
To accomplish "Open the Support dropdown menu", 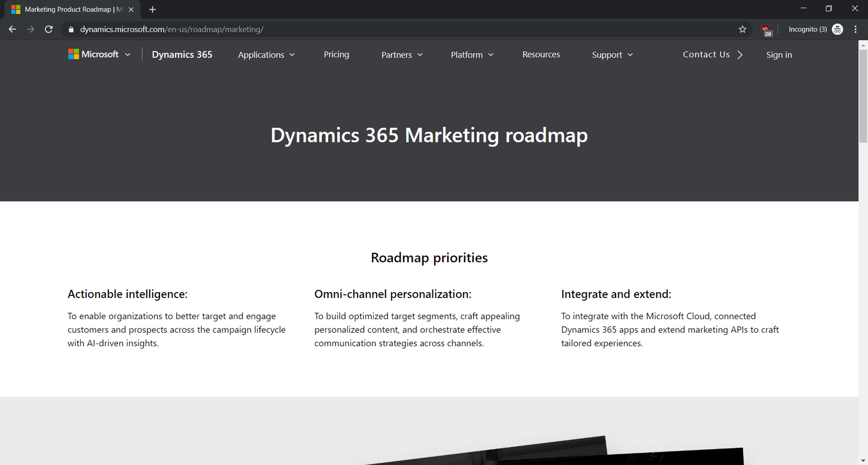I will point(612,55).
